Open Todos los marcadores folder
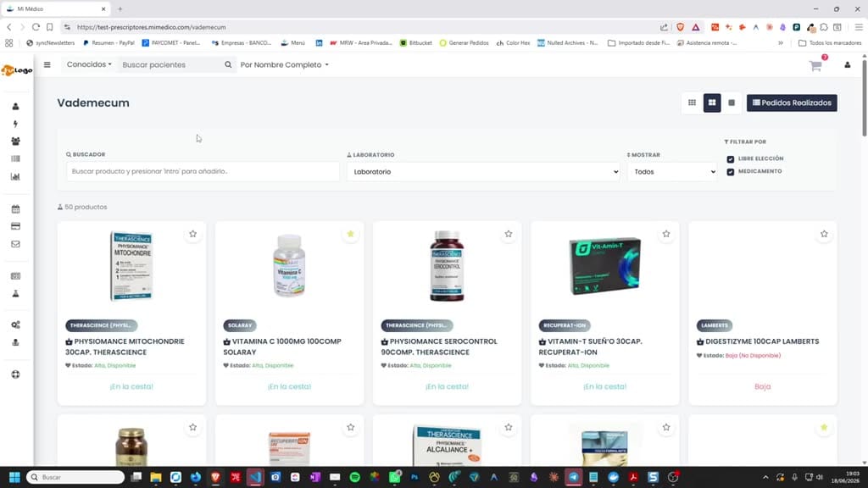Image resolution: width=868 pixels, height=488 pixels. [830, 42]
